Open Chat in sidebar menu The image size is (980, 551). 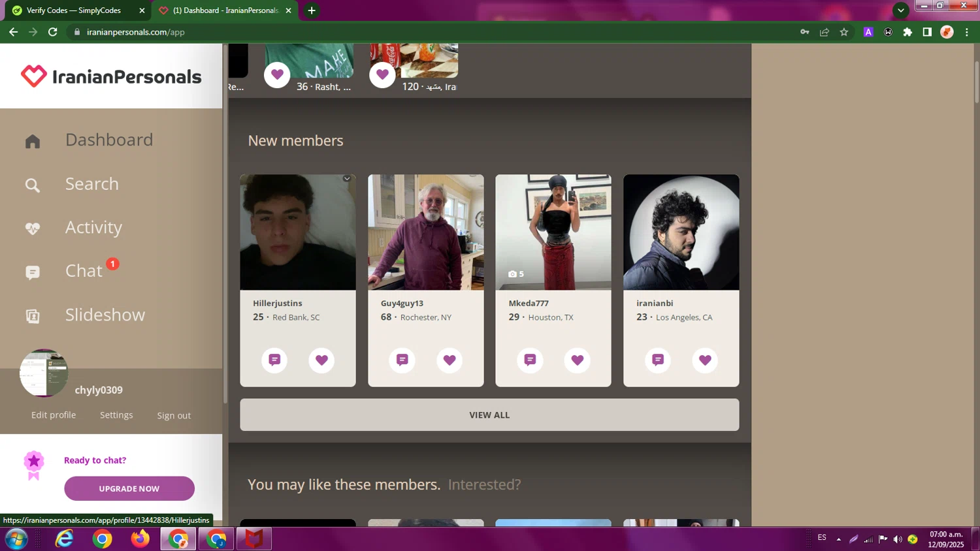[x=84, y=271]
